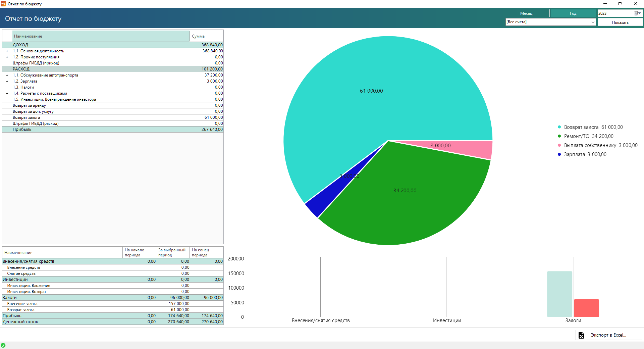Click the Возврат залога legend marker
The width and height of the screenshot is (644, 349).
pyautogui.click(x=559, y=127)
